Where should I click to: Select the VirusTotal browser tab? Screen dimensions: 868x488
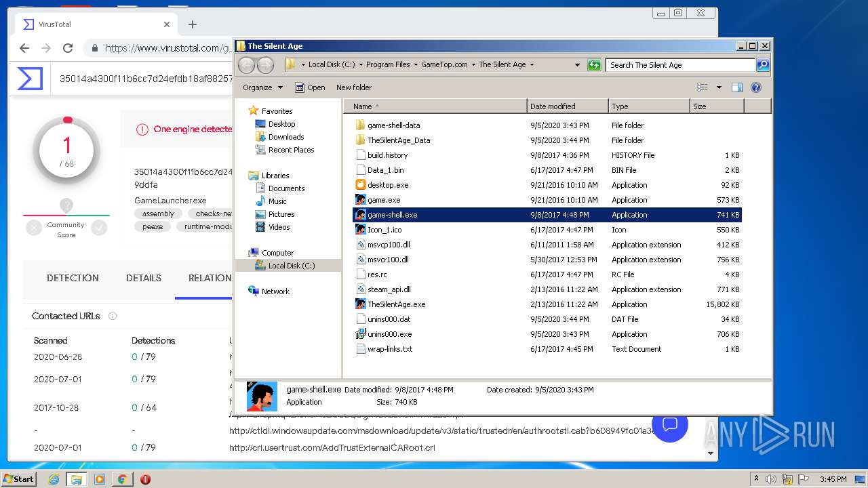point(95,24)
